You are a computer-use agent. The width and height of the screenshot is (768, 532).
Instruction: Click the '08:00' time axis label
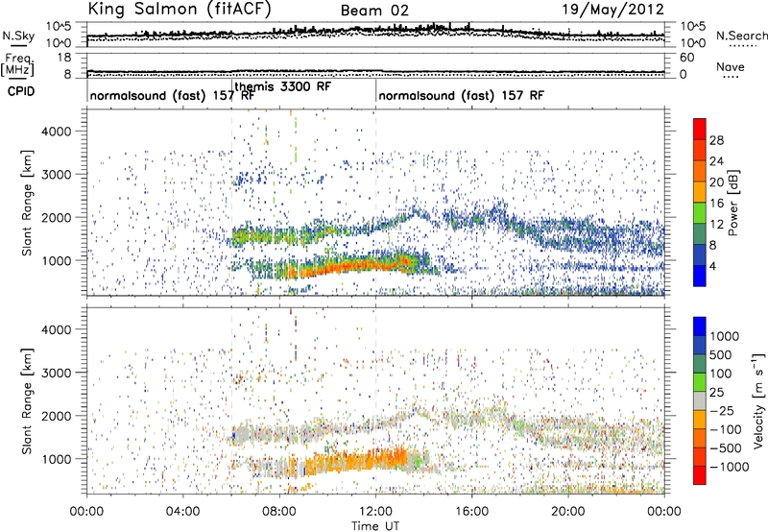(279, 512)
